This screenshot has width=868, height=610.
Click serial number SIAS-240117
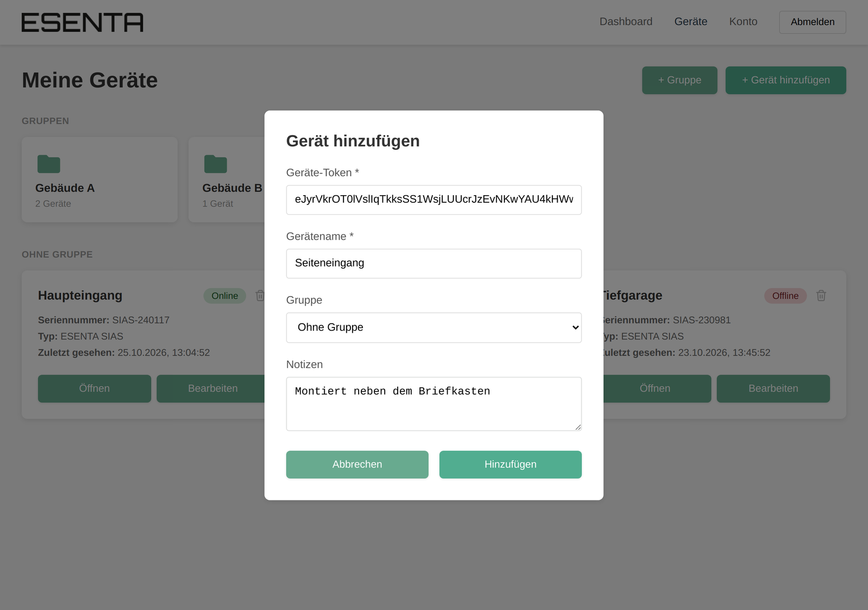coord(141,320)
